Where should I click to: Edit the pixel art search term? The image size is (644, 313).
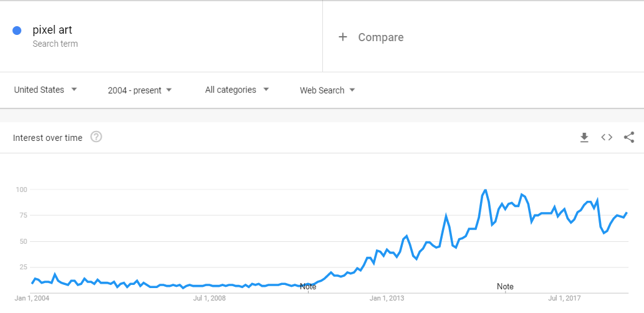[52, 30]
